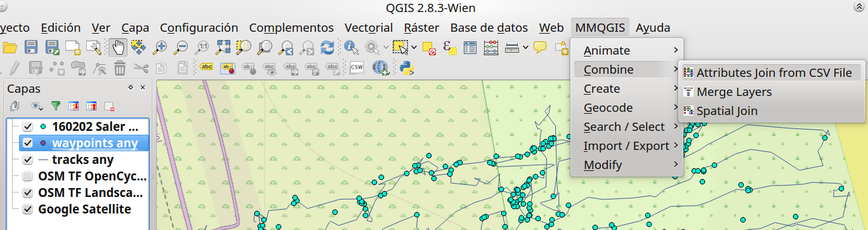Uncheck the waypoints any layer checkbox
This screenshot has width=868, height=230.
click(x=27, y=143)
